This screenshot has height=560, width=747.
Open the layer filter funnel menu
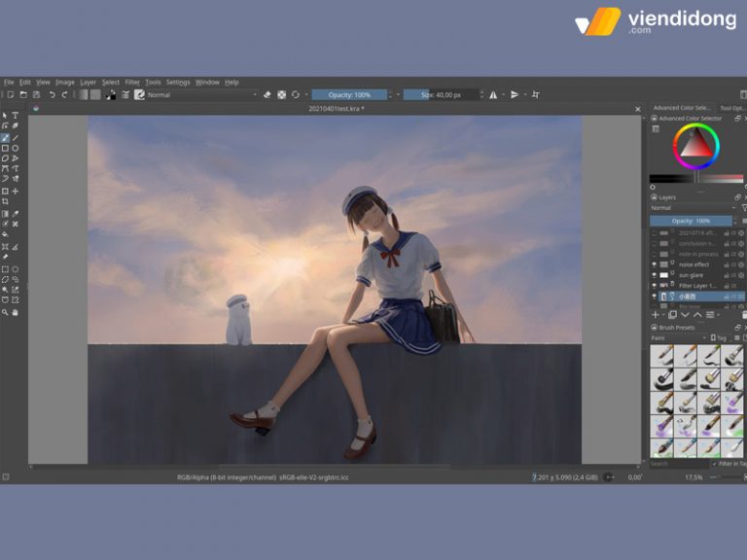point(744,208)
